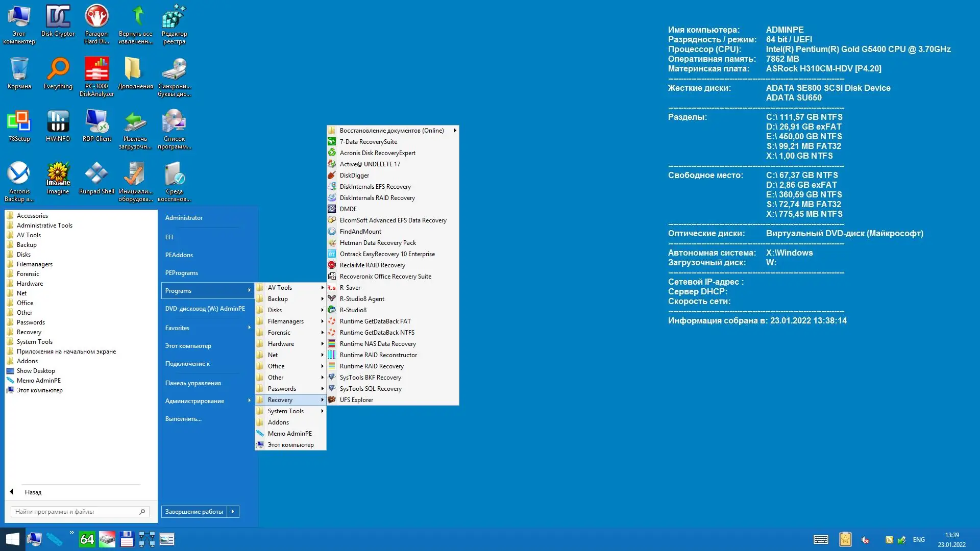Image resolution: width=980 pixels, height=551 pixels.
Task: Click the program search input field
Action: click(74, 512)
